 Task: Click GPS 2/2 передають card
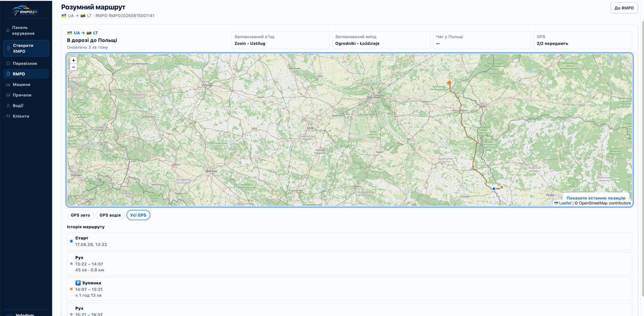point(583,40)
